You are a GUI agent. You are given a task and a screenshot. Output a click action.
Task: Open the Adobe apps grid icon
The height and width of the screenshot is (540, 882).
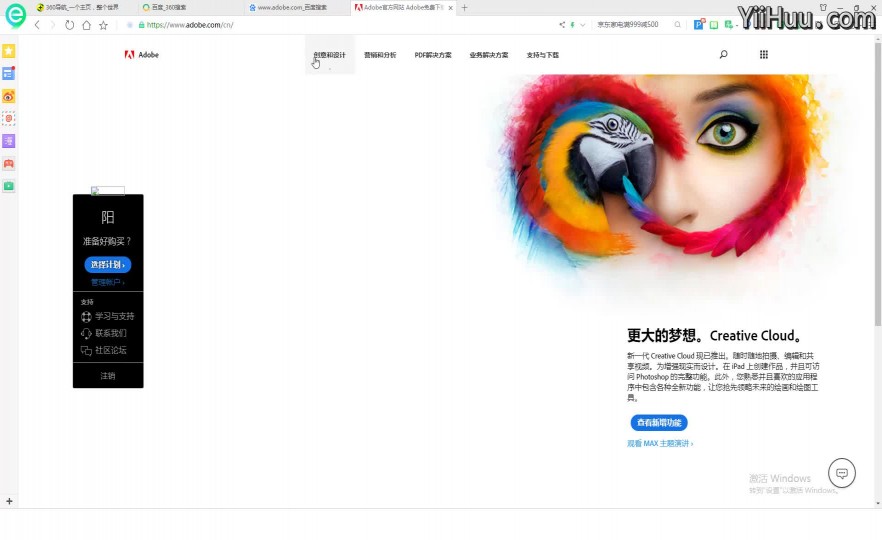tap(764, 55)
